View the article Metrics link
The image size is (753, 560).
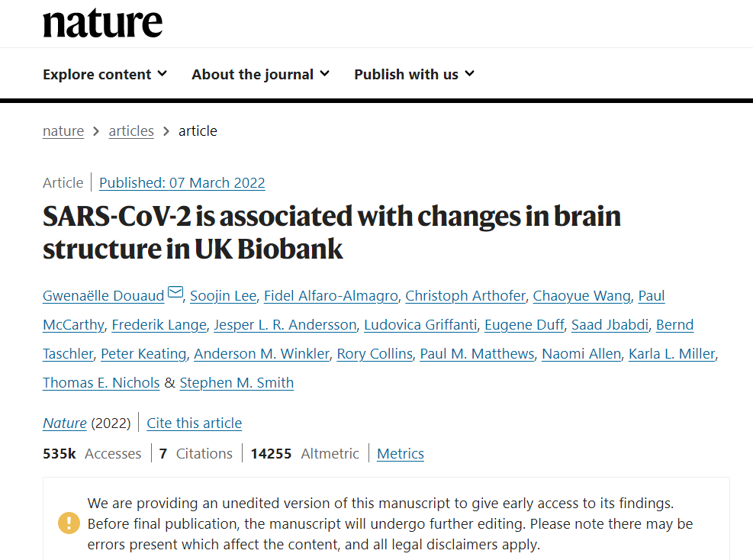point(401,454)
